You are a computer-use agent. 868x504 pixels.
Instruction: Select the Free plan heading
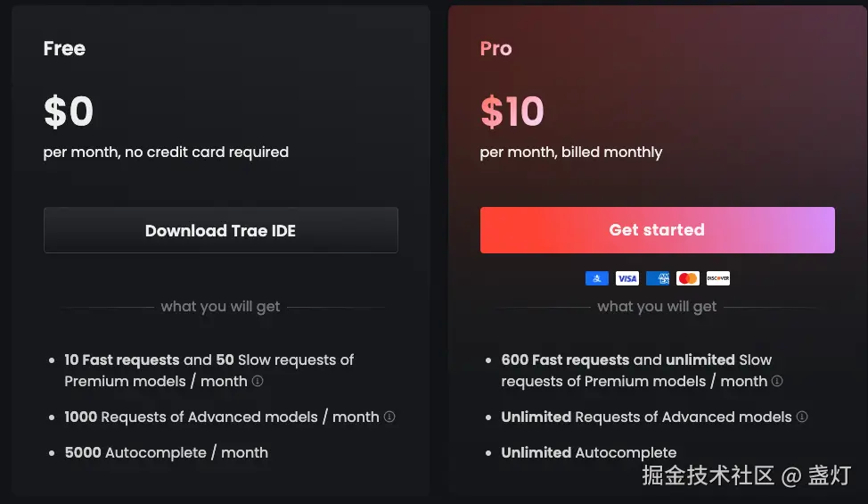pyautogui.click(x=64, y=48)
